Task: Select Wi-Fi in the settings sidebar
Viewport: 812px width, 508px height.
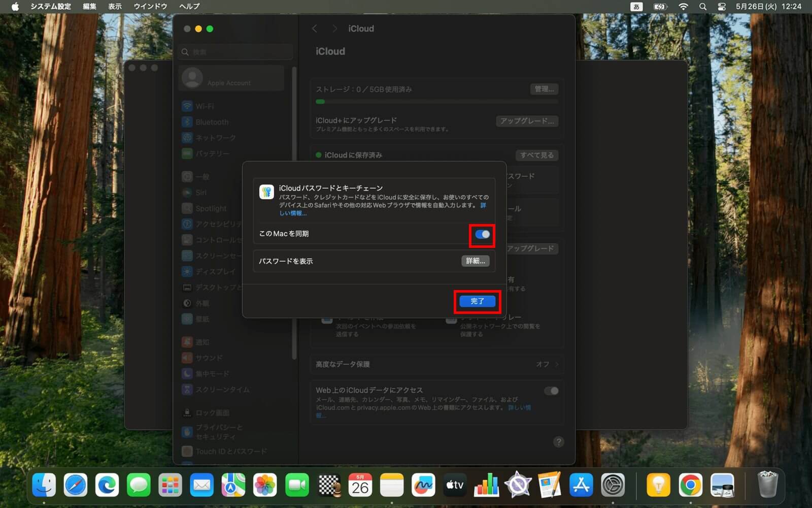Action: (231, 106)
